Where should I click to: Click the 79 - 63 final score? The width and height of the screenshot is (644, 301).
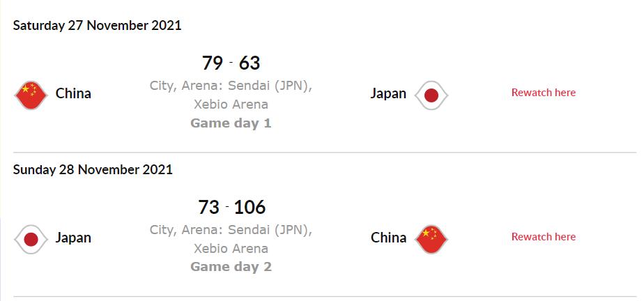tap(231, 63)
